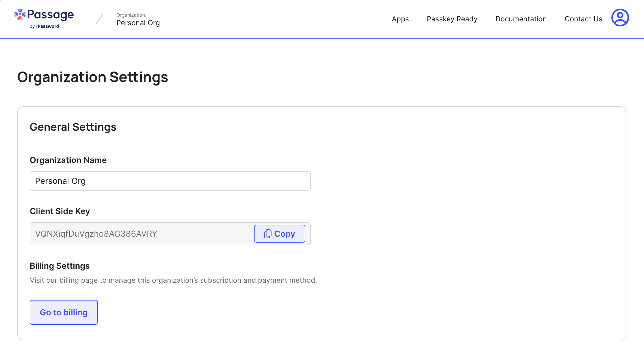The height and width of the screenshot is (351, 644).
Task: Open the user account profile icon
Action: pyautogui.click(x=620, y=18)
